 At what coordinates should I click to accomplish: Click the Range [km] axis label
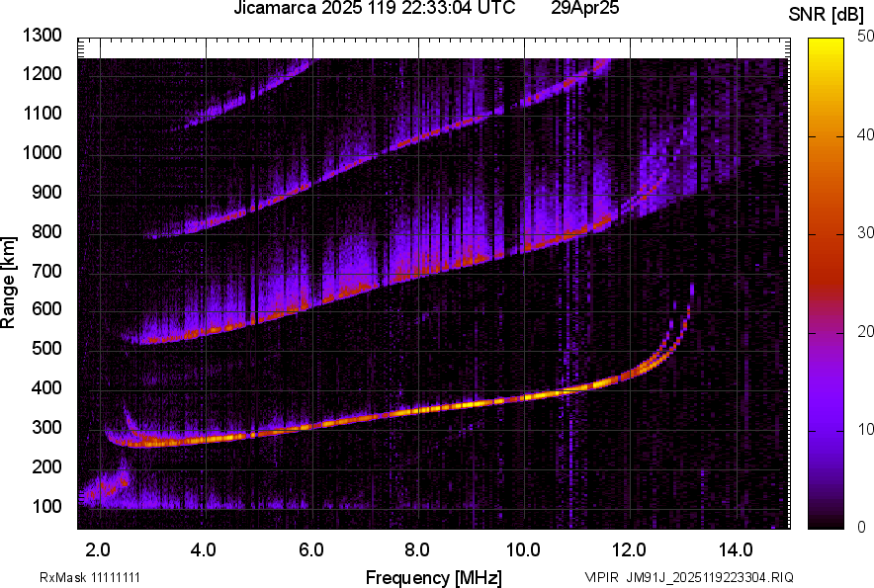click(x=8, y=283)
